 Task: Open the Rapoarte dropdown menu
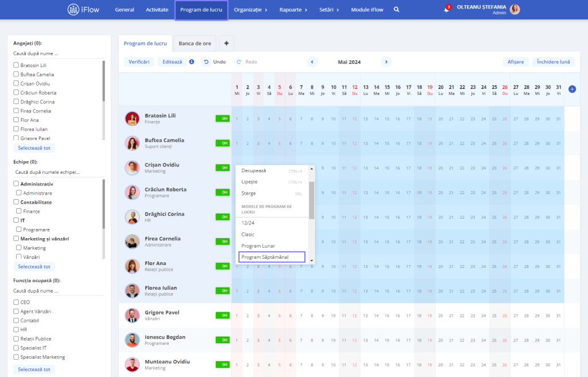(293, 10)
